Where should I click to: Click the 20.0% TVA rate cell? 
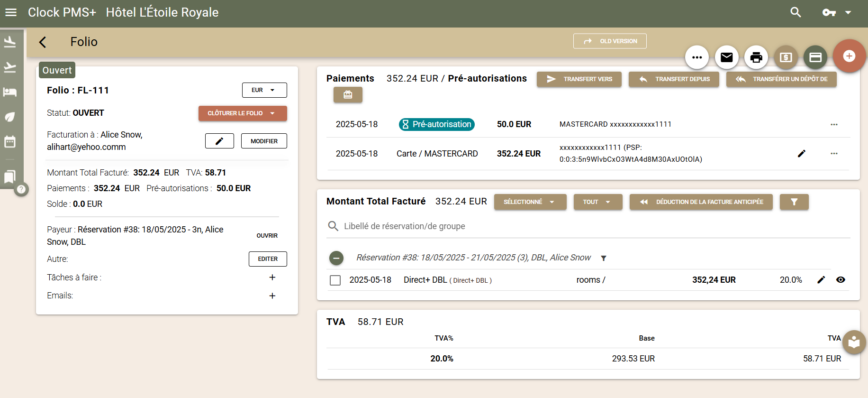click(442, 359)
